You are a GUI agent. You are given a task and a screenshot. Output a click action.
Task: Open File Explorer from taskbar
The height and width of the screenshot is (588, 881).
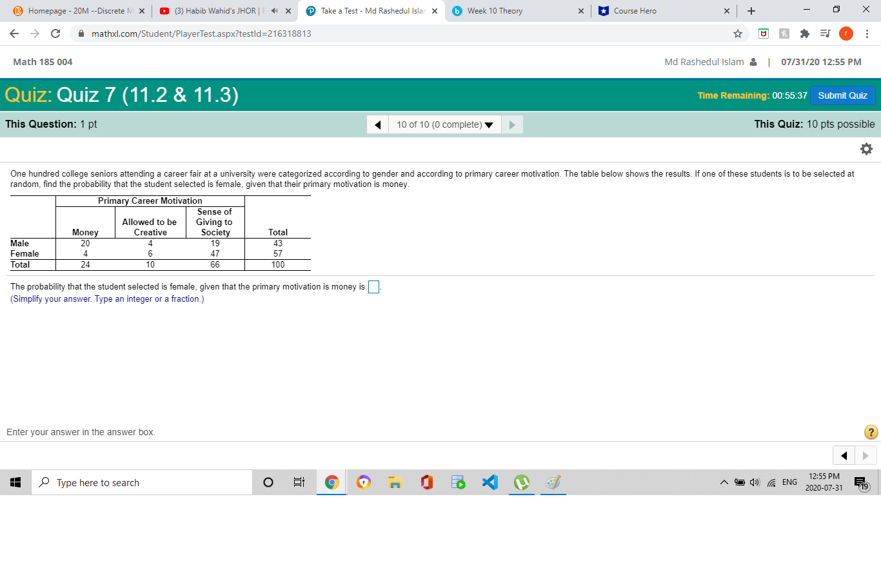tap(395, 482)
